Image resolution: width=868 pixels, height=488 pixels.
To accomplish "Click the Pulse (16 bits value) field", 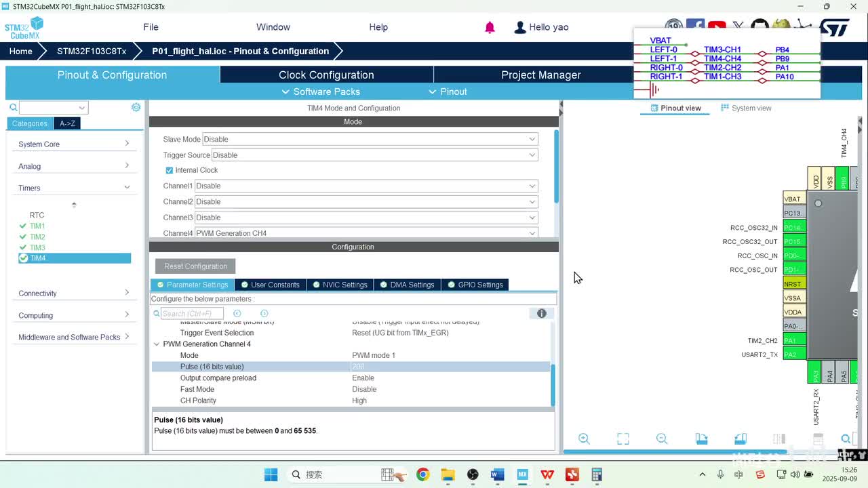I will pos(351,367).
